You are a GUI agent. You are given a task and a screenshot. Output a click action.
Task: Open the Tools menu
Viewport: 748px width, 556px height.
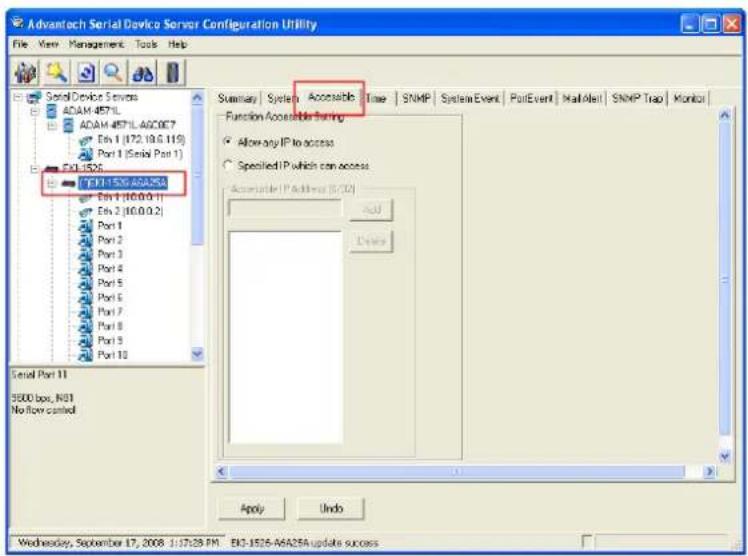(x=146, y=44)
